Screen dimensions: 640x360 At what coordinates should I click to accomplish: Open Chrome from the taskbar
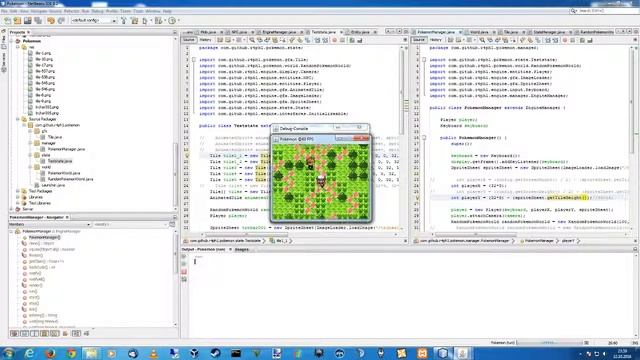tap(71, 353)
